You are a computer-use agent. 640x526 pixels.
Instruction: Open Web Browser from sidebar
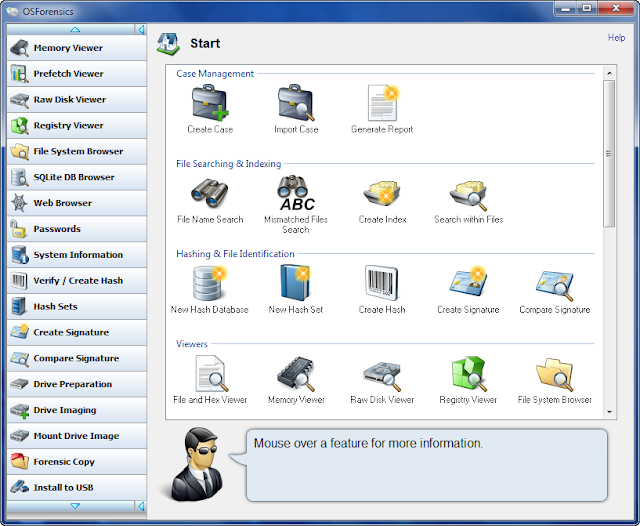coord(77,203)
